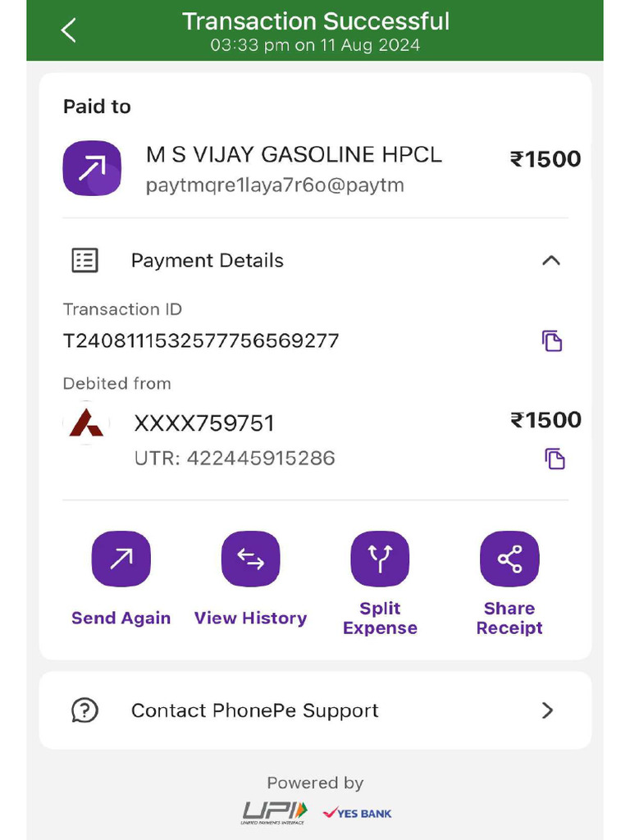
Task: Tap the Payment Details list icon
Action: [84, 261]
